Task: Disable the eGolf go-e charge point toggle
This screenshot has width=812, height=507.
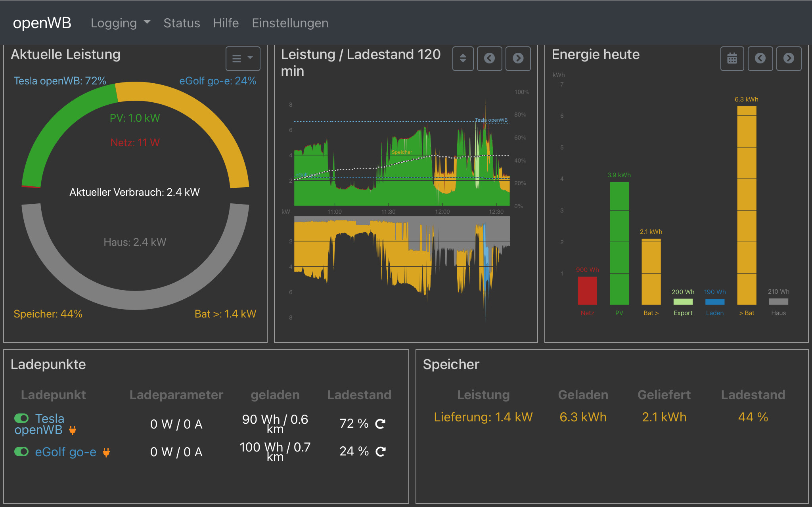Action: [21, 452]
